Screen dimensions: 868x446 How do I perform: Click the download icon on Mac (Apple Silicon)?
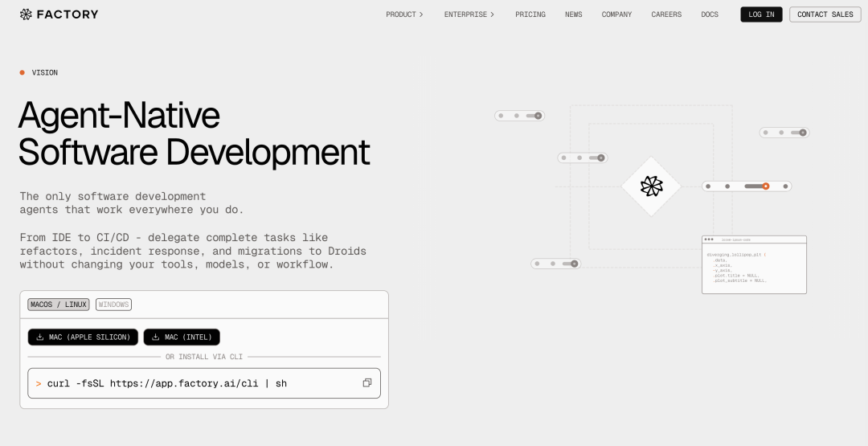pyautogui.click(x=40, y=338)
